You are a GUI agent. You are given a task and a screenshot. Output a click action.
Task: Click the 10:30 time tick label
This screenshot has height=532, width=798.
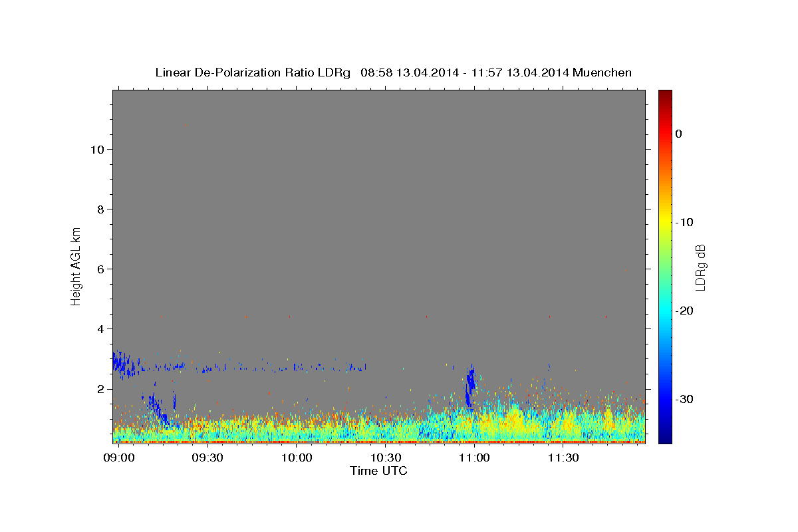point(386,458)
